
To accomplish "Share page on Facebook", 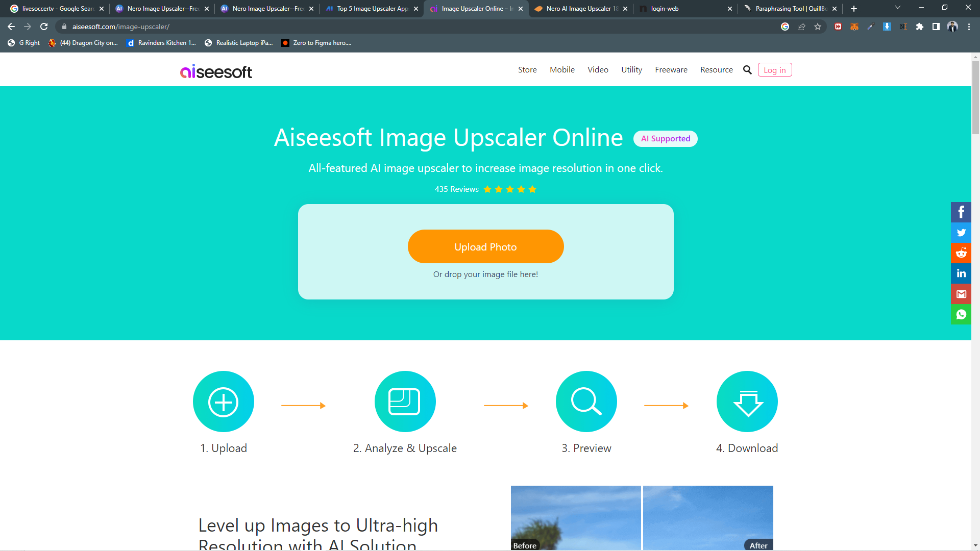I will click(x=961, y=212).
